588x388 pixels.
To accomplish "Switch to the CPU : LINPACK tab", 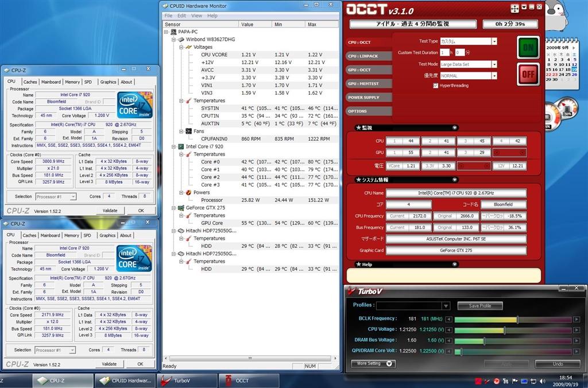I will [x=363, y=56].
